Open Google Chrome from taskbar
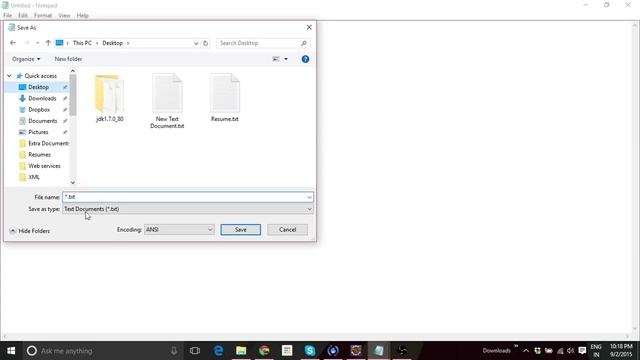640x360 pixels. coord(264,351)
